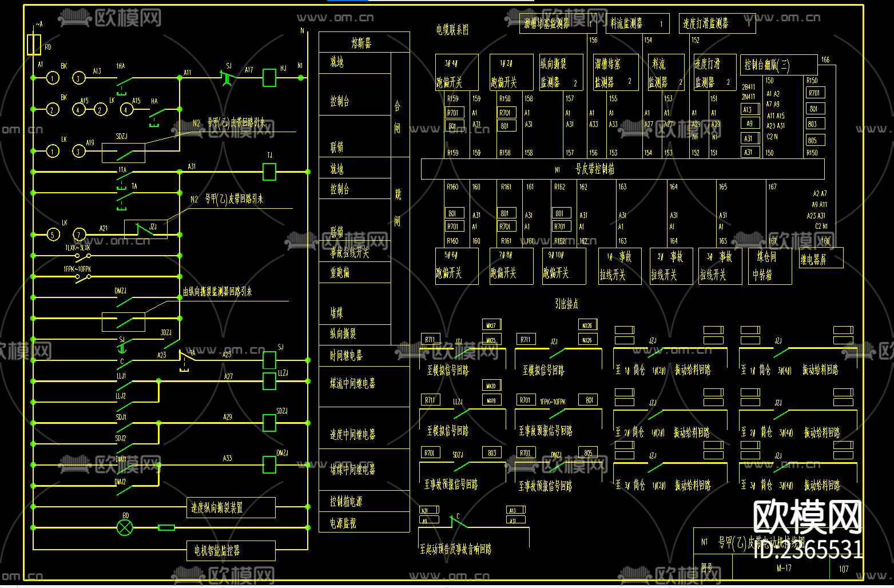Pick the SDZJ coil on the A29 line
The width and height of the screenshot is (894, 588).
[269, 423]
